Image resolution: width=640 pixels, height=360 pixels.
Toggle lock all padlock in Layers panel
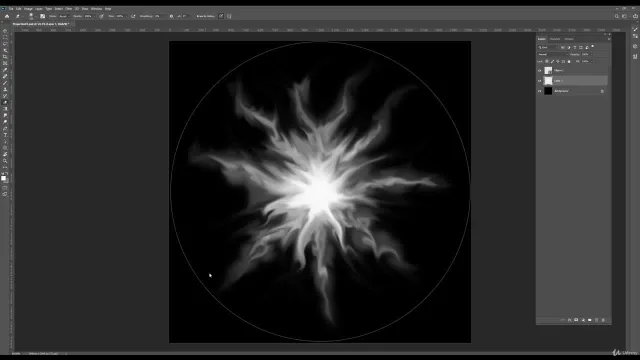pyautogui.click(x=569, y=61)
